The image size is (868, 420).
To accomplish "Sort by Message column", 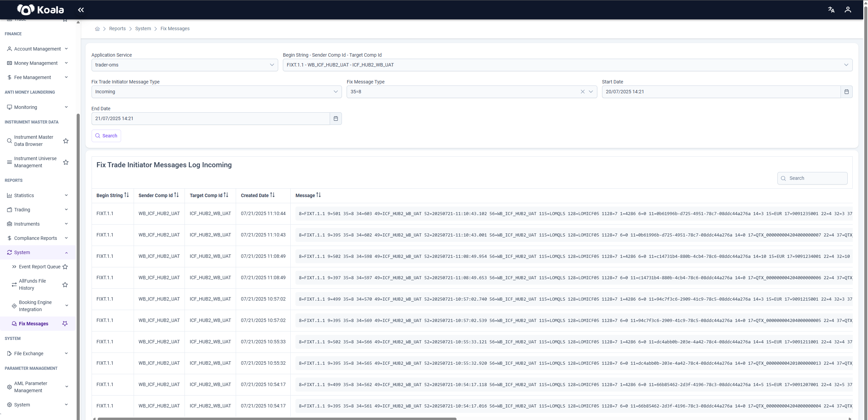I will 308,195.
